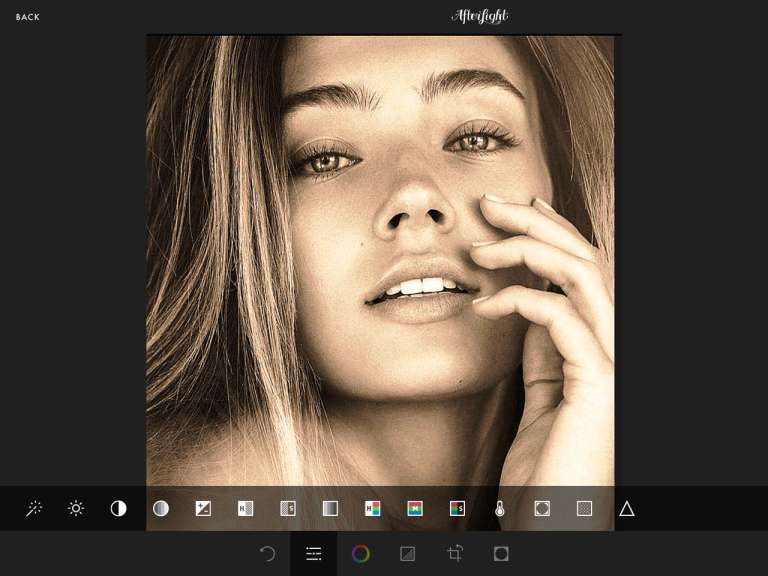The height and width of the screenshot is (576, 768).
Task: Open the color wheel filters tab
Action: point(361,554)
